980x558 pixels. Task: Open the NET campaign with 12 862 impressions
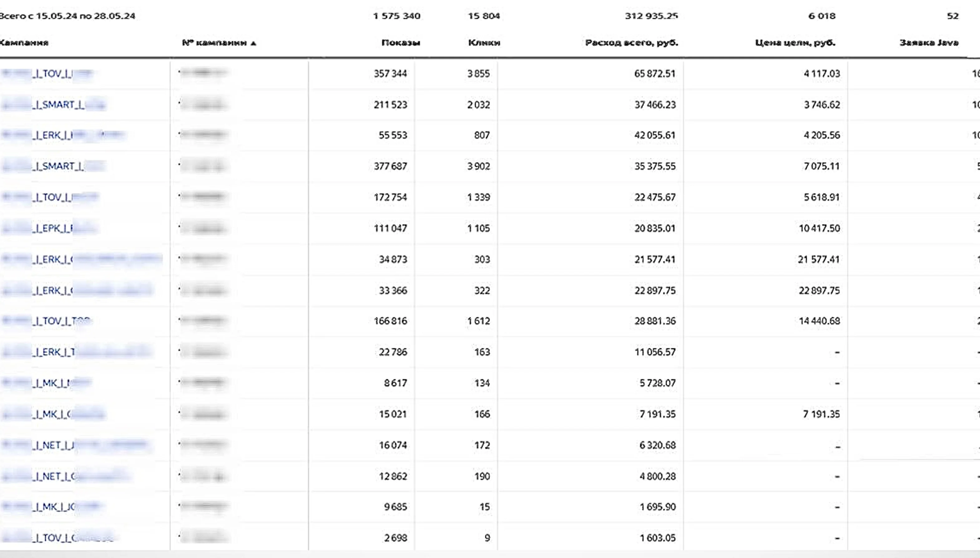point(54,476)
